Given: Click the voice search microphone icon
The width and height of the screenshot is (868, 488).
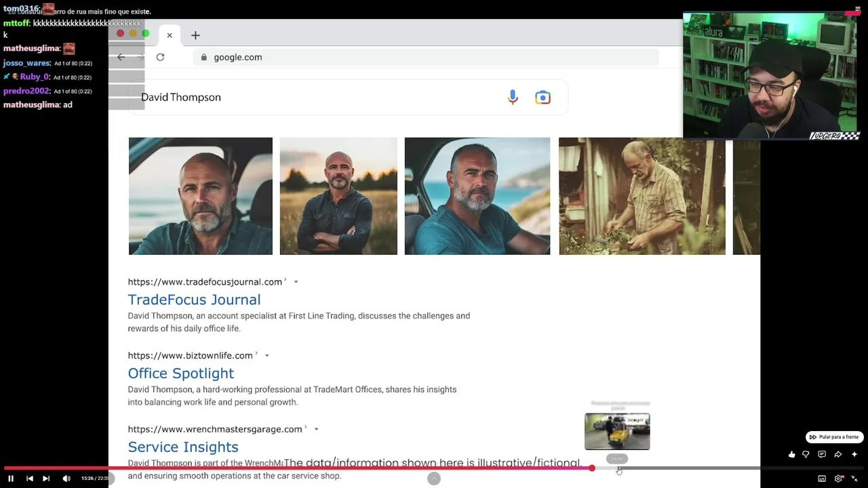Looking at the screenshot, I should [x=513, y=98].
